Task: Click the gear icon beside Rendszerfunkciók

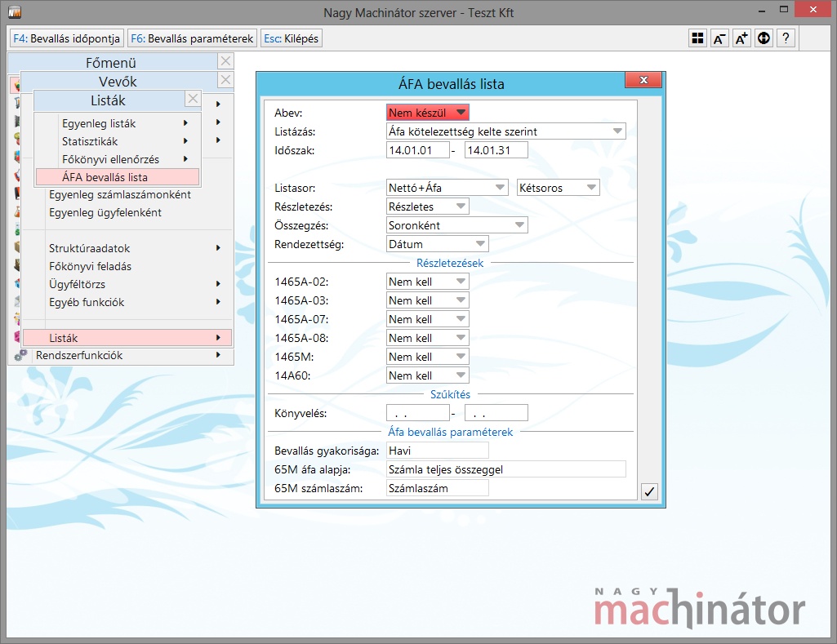Action: point(20,356)
